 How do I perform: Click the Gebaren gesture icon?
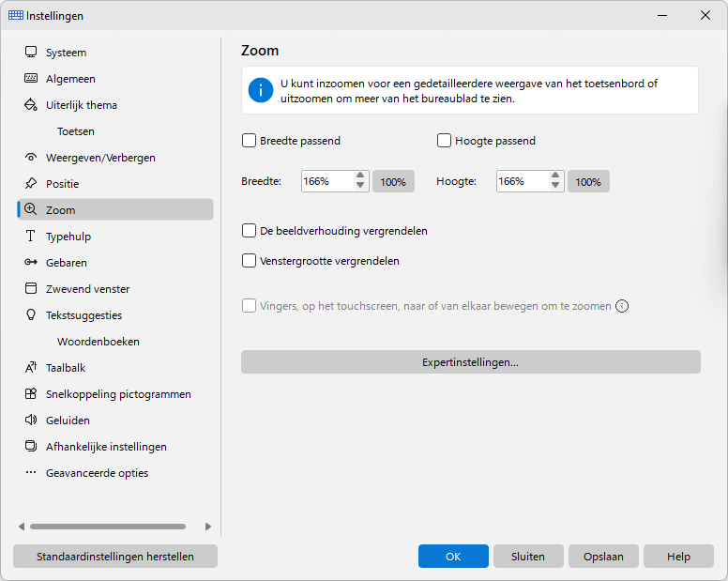31,262
